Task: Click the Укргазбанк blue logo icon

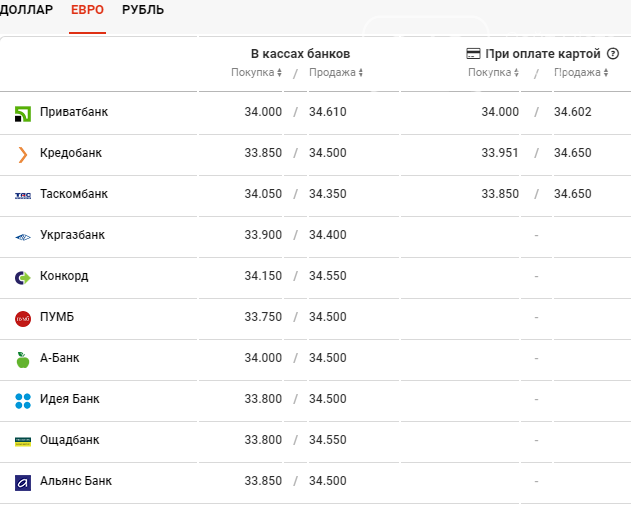Action: [23, 237]
